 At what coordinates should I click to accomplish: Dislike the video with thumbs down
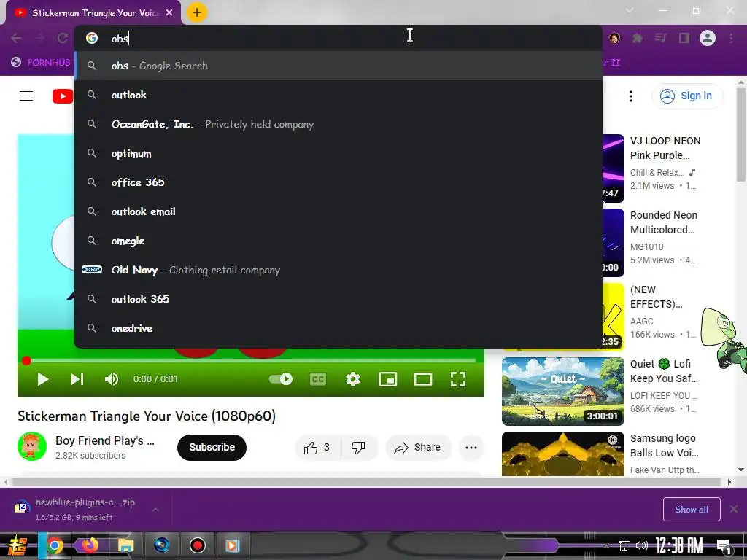(359, 448)
